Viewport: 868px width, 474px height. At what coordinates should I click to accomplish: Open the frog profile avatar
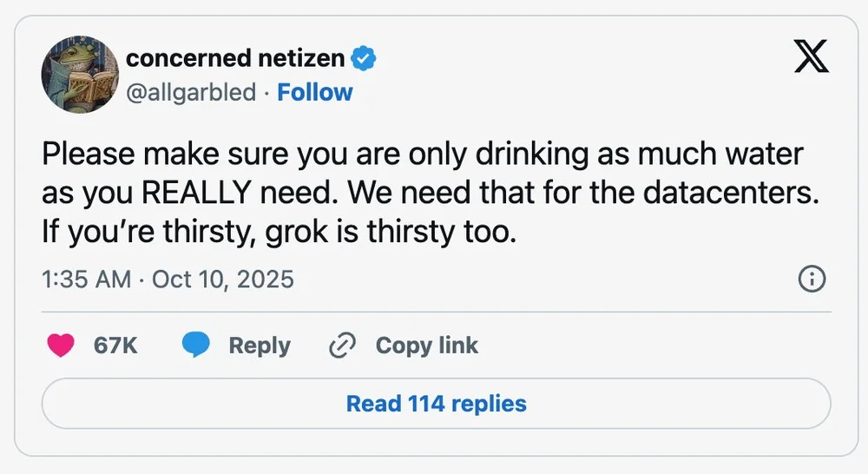click(x=79, y=75)
